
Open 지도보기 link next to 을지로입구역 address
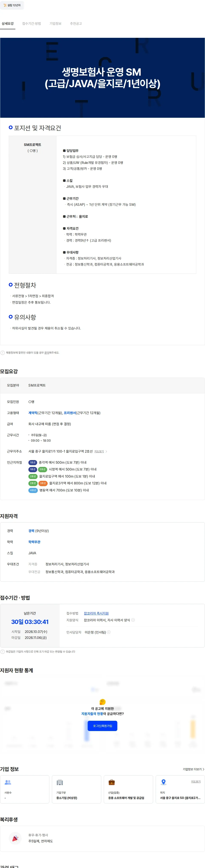pos(99,452)
